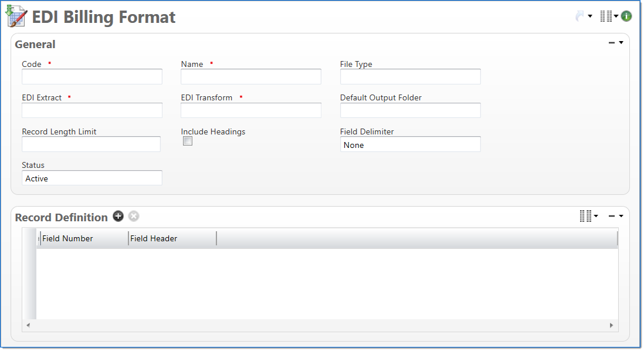644x351 pixels.
Task: Open Record Definition grid columns icon
Action: (585, 217)
